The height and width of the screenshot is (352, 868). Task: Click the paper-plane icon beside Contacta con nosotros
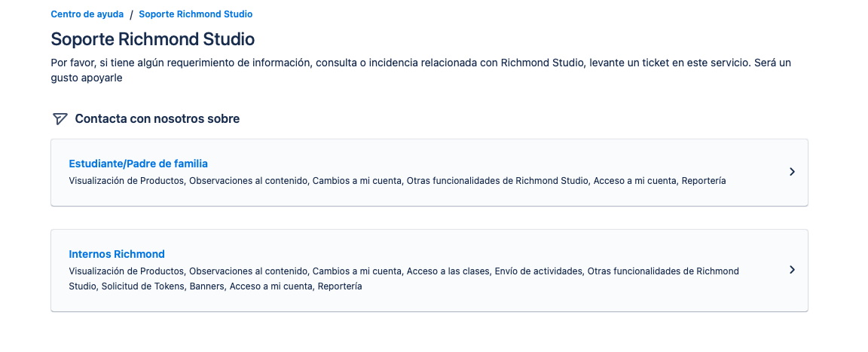[60, 119]
